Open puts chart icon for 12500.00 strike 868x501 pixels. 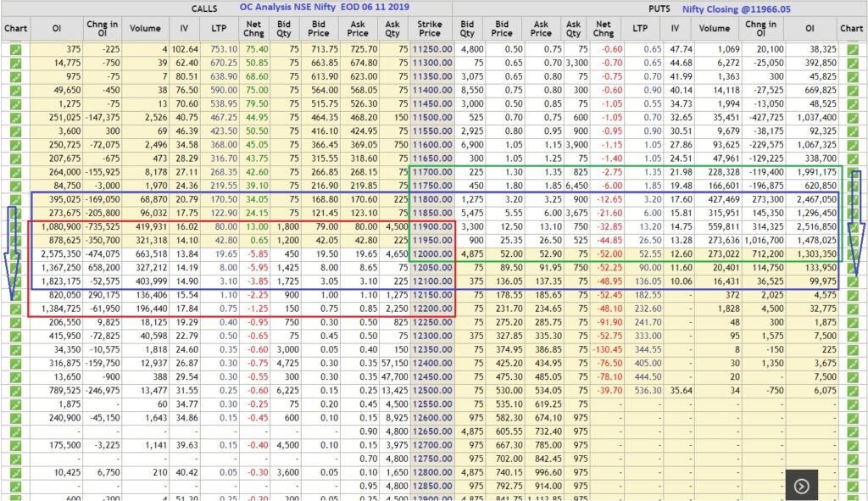click(x=852, y=390)
